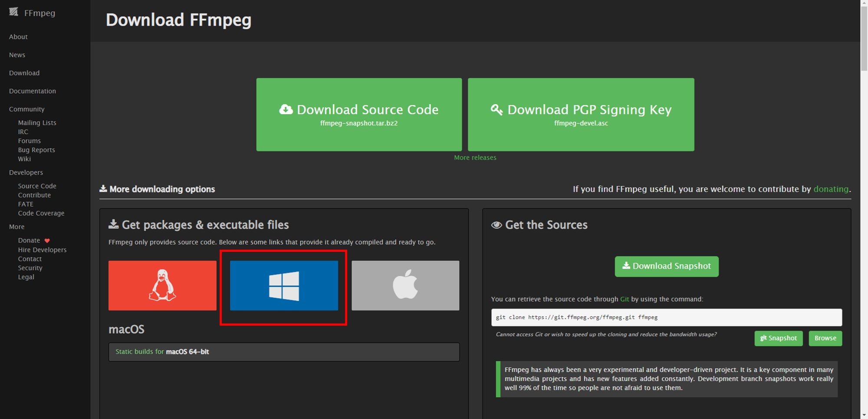Click the git Snapshot button
The height and width of the screenshot is (419, 868).
[779, 338]
